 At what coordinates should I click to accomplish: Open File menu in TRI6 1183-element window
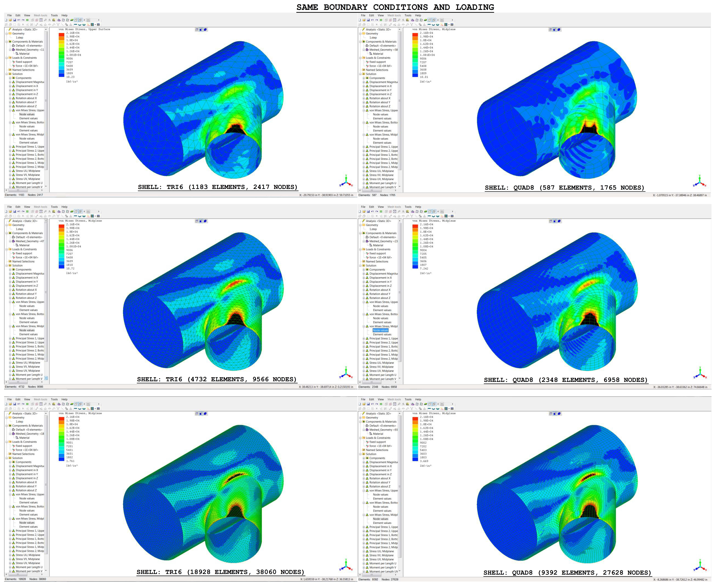coord(10,15)
